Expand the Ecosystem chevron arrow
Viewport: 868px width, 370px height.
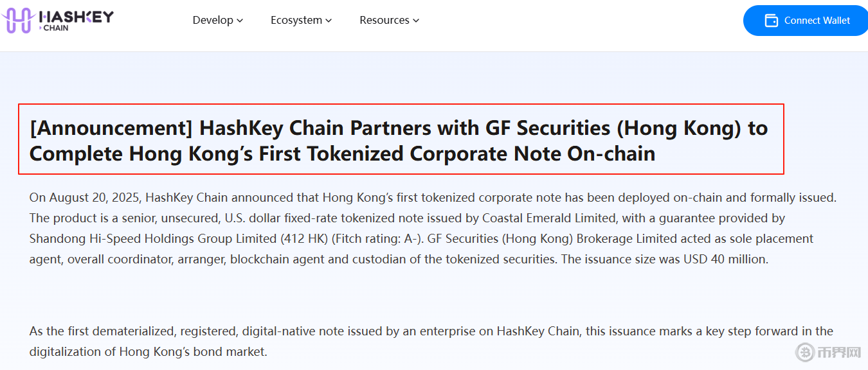click(329, 21)
